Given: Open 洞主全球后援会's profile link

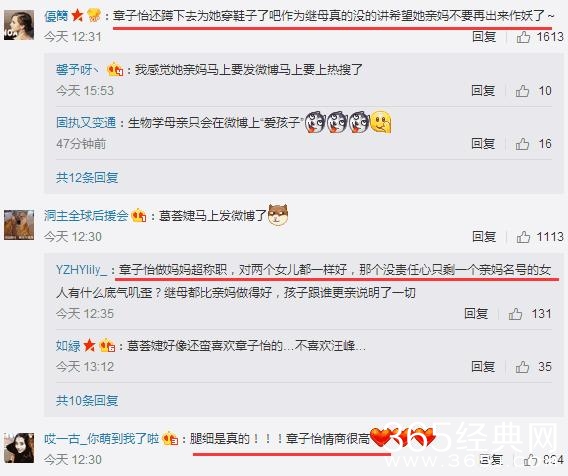Looking at the screenshot, I should point(86,216).
